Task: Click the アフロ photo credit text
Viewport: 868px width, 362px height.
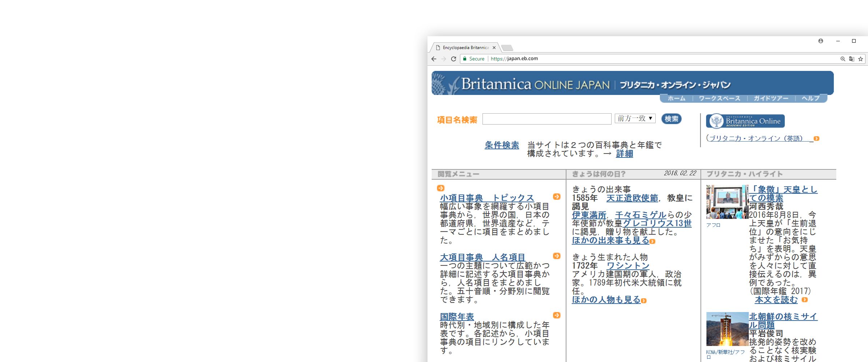Action: tap(714, 225)
